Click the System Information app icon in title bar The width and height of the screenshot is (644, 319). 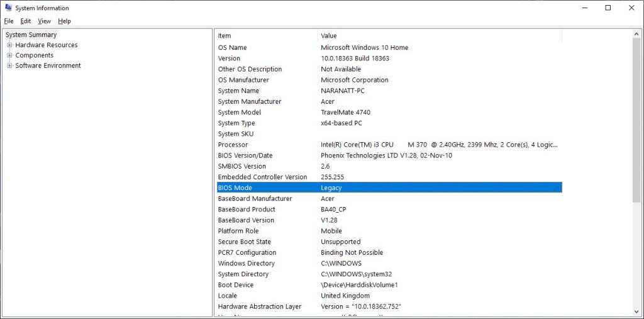point(8,8)
